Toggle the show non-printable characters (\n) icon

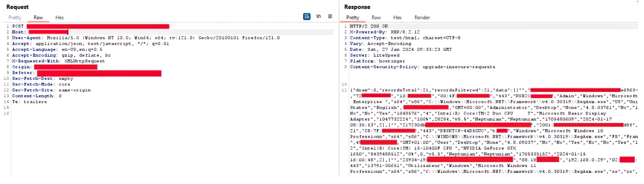point(318,16)
